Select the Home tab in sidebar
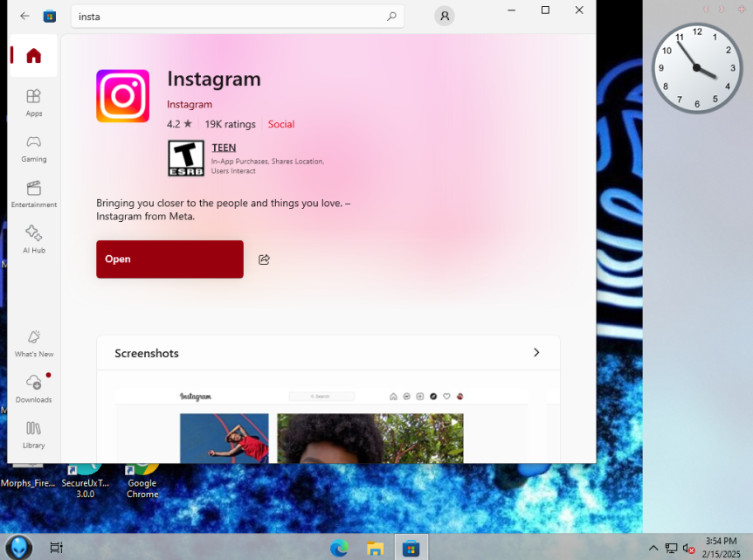Image resolution: width=753 pixels, height=560 pixels. tap(33, 56)
